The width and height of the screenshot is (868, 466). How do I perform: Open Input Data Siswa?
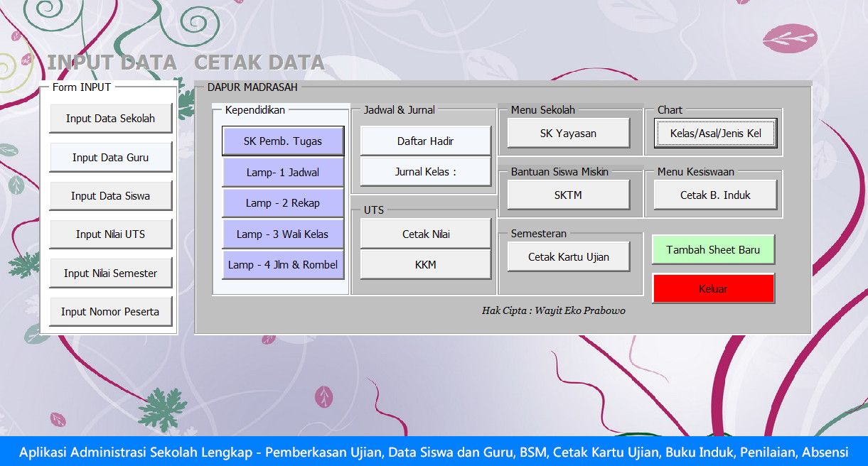(111, 196)
